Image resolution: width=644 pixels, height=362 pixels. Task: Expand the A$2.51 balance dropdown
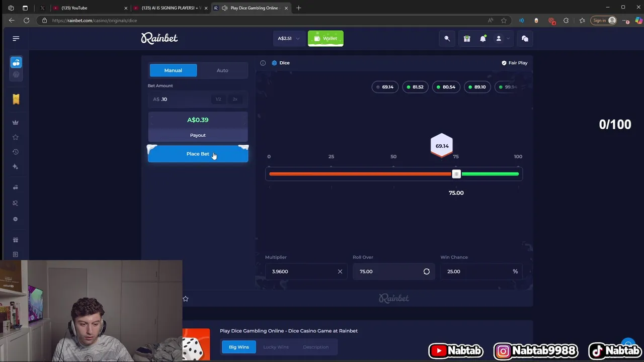coord(288,38)
